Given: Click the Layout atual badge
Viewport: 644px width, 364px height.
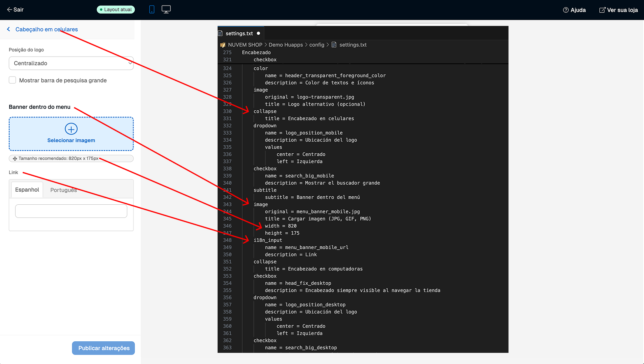Looking at the screenshot, I should pos(116,10).
